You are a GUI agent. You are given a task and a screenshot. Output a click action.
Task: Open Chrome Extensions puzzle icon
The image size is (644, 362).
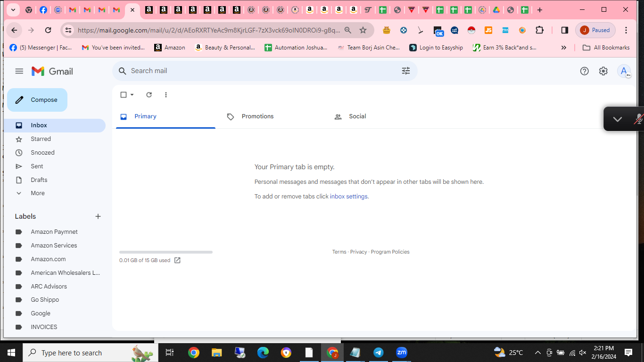(x=539, y=30)
